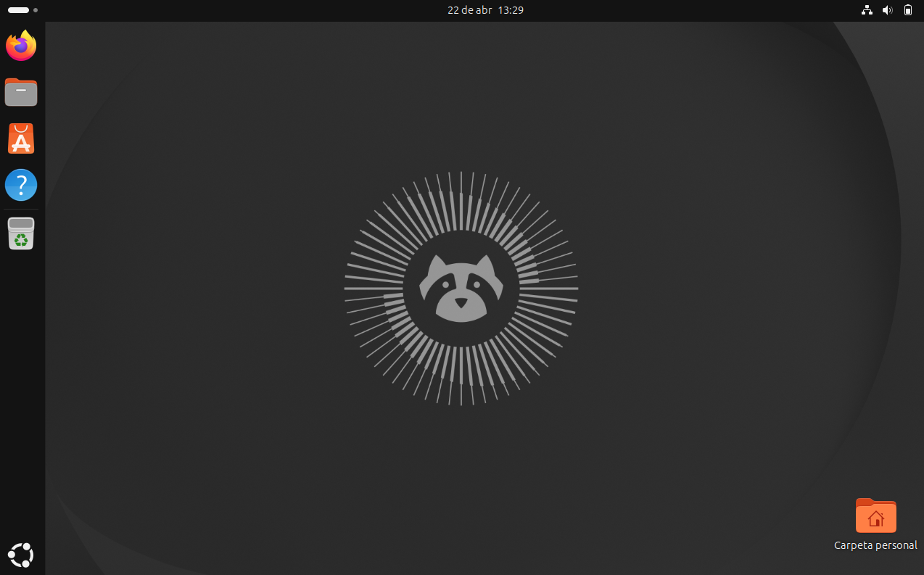Open the App Center shopping bag icon
The height and width of the screenshot is (575, 924).
tap(21, 138)
